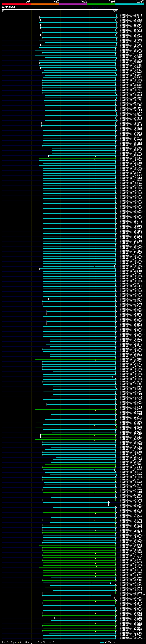Image resolution: width=146 pixels, height=644 pixels.
Task: Click the cyan alignment bar for UniRef100_Q93VI3
Action: click(x=78, y=15)
